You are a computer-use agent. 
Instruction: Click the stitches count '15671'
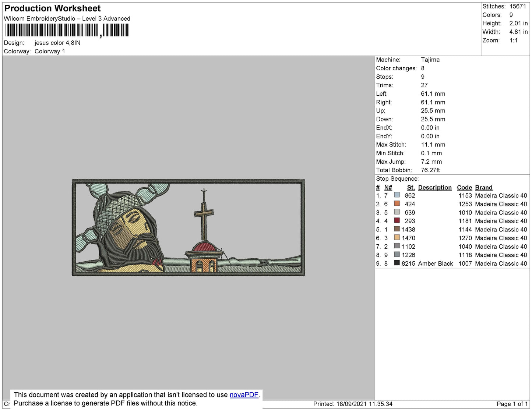tap(518, 6)
